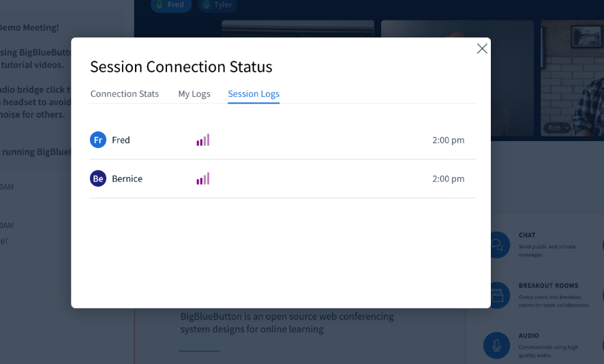Image resolution: width=604 pixels, height=364 pixels.
Task: Click the CHAT heading on the slide
Action: [x=527, y=235]
